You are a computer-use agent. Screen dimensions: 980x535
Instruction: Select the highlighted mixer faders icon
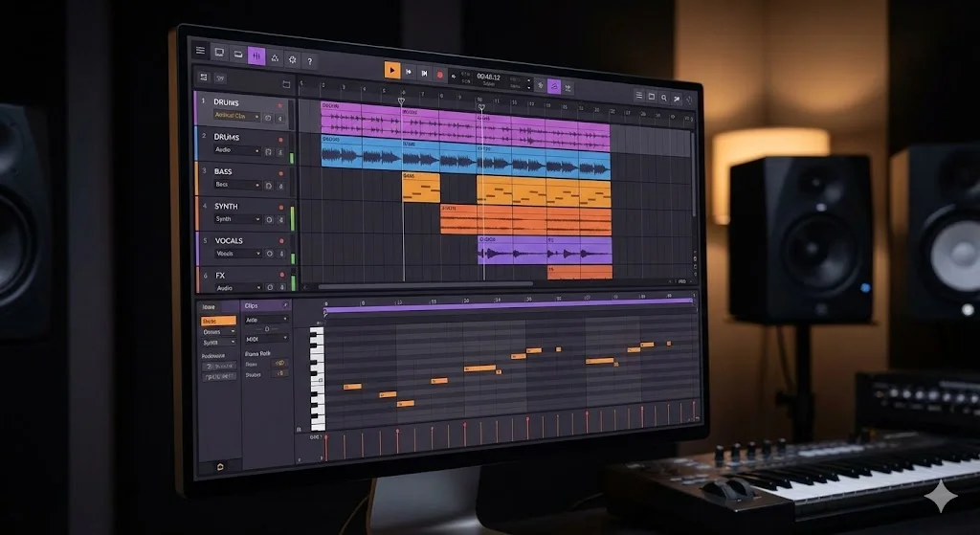click(256, 56)
